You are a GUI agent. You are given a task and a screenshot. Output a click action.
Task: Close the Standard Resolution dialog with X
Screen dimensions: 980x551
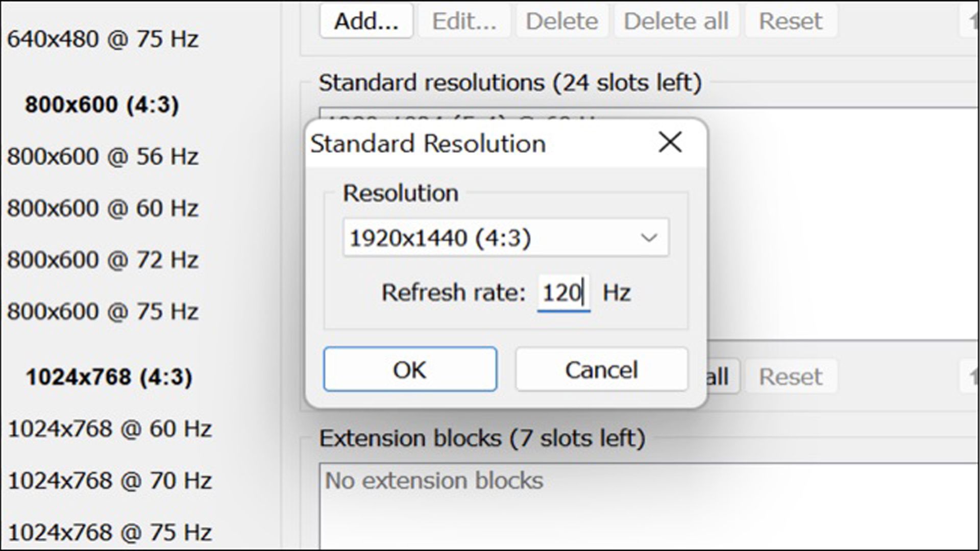point(670,143)
